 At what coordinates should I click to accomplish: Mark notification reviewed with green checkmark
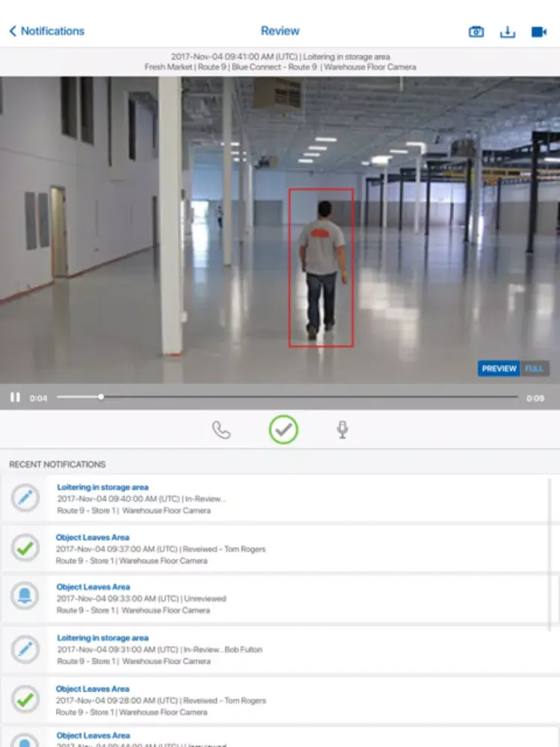coord(283,430)
